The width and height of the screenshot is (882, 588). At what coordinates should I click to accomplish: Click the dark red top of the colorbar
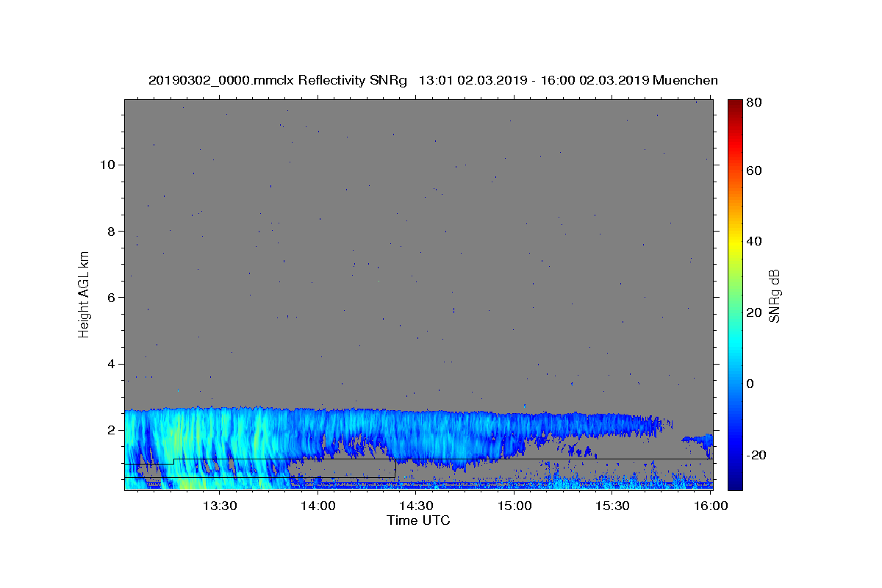coord(734,105)
